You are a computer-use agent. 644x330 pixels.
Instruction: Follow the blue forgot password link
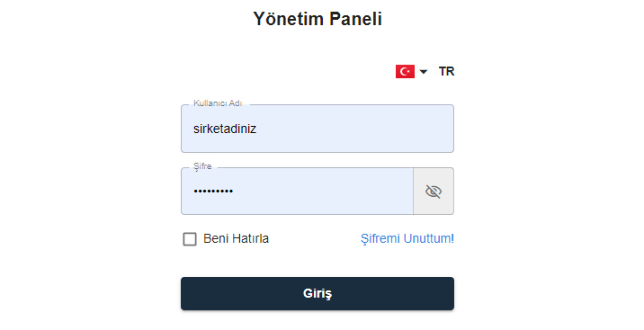pyautogui.click(x=407, y=238)
